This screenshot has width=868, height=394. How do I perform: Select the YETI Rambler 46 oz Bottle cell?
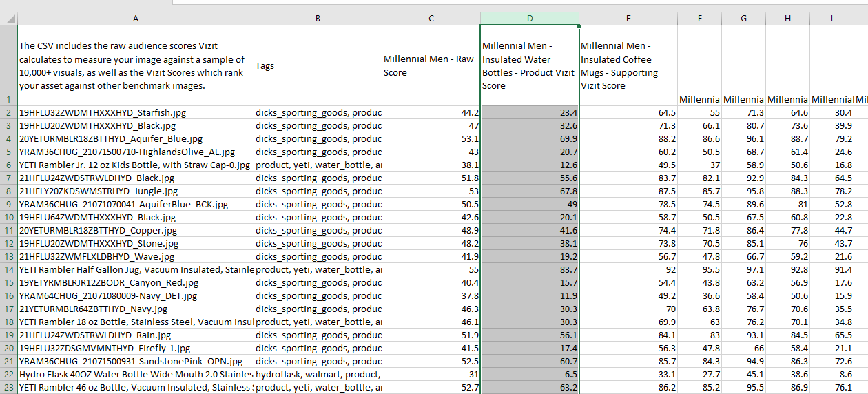pos(135,387)
